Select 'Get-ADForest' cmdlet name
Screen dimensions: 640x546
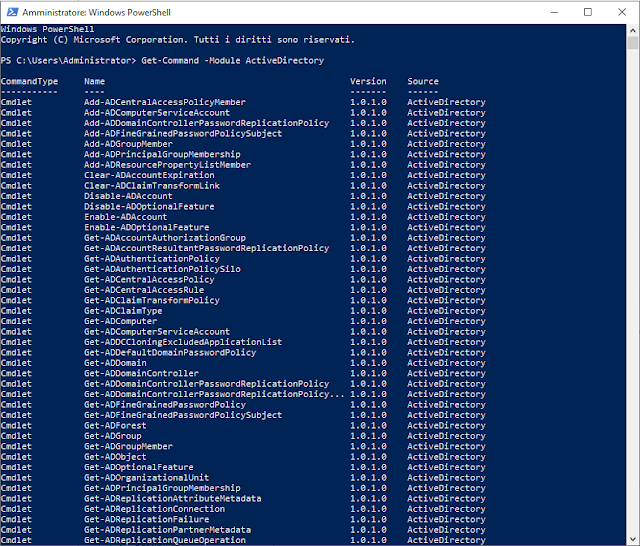point(115,426)
